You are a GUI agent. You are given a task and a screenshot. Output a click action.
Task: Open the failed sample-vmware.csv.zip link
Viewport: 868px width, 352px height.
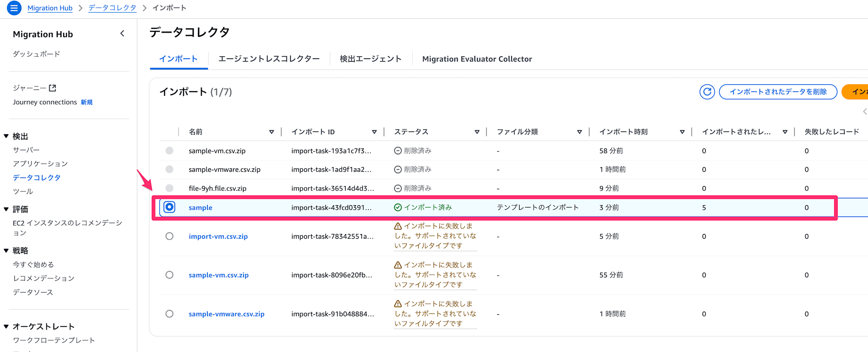(227, 314)
